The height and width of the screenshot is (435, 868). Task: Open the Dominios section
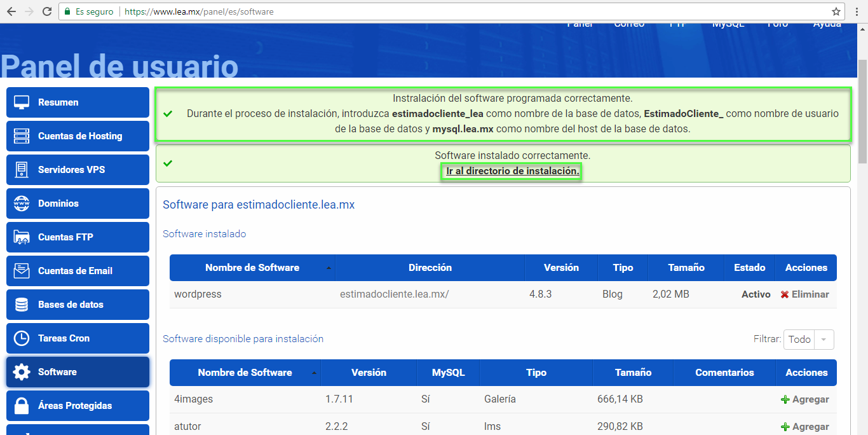78,204
